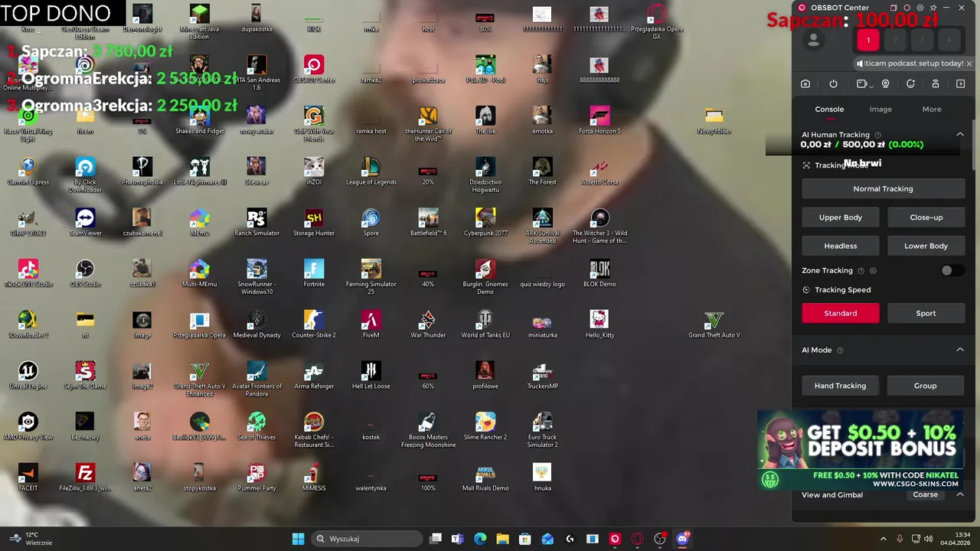The height and width of the screenshot is (551, 980).
Task: Click the remote controller icon in OBSBOT toolbar
Action: click(935, 84)
